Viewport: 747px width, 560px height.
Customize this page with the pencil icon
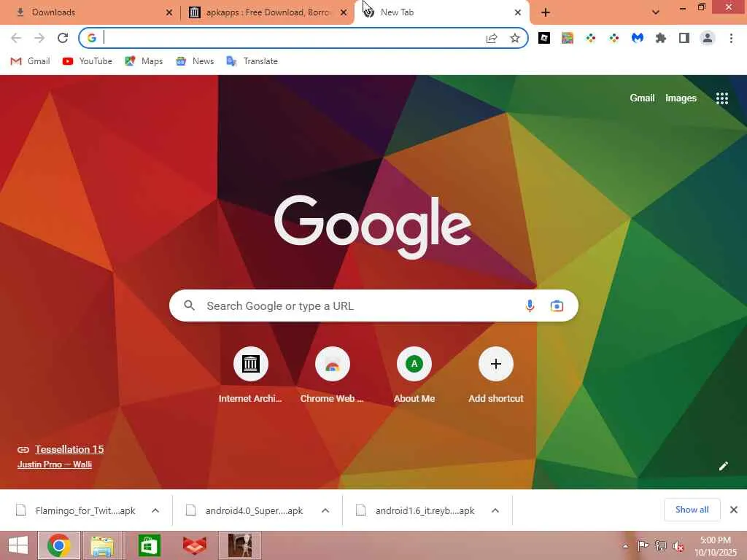click(723, 466)
